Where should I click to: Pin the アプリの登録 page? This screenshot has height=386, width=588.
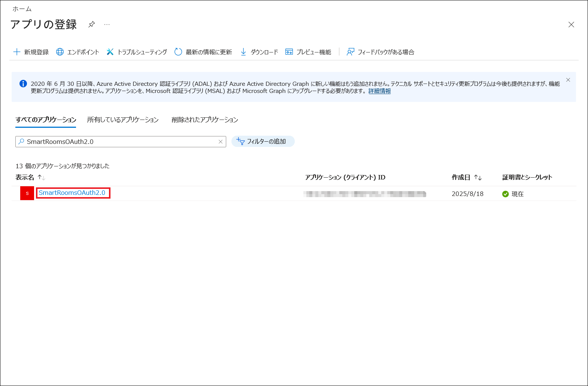point(91,24)
